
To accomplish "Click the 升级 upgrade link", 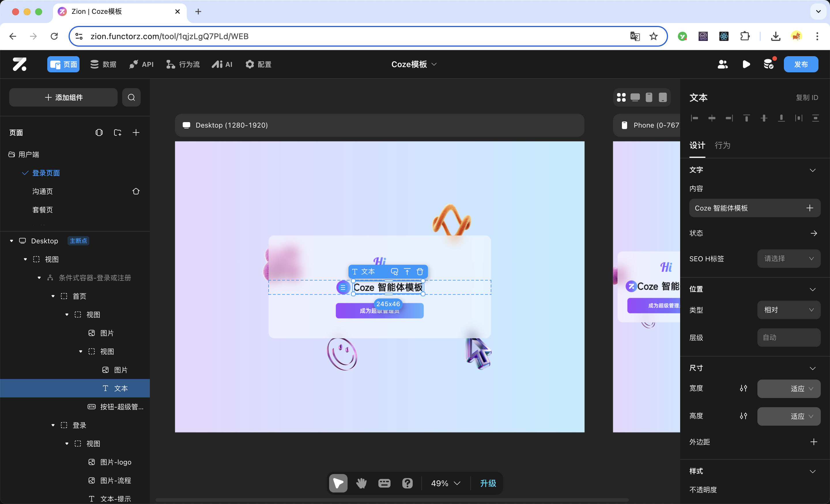I will coord(488,484).
